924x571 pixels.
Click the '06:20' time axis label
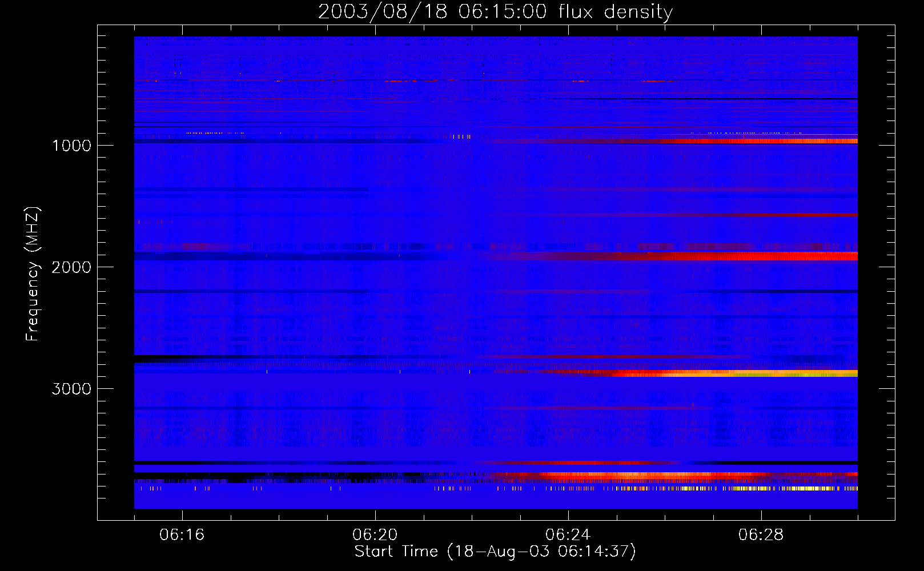375,535
